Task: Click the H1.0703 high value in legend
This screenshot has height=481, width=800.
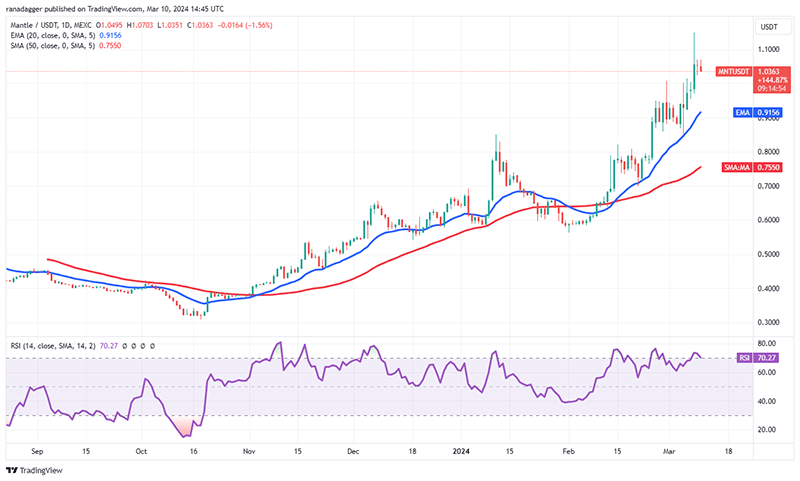Action: coord(140,25)
